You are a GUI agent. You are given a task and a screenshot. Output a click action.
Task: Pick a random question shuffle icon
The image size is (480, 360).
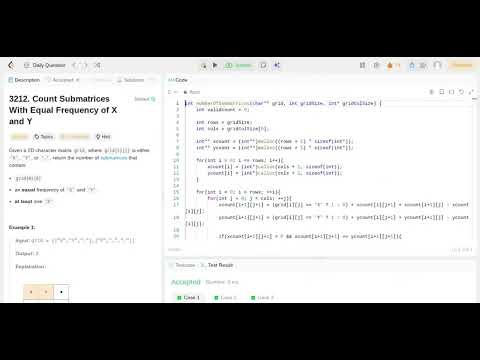97,65
